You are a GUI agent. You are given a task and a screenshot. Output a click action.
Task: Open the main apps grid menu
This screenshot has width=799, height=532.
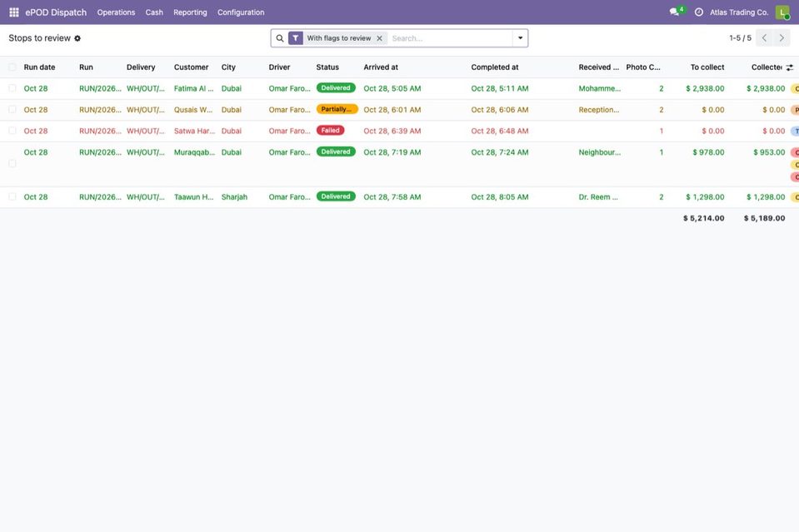[x=14, y=12]
